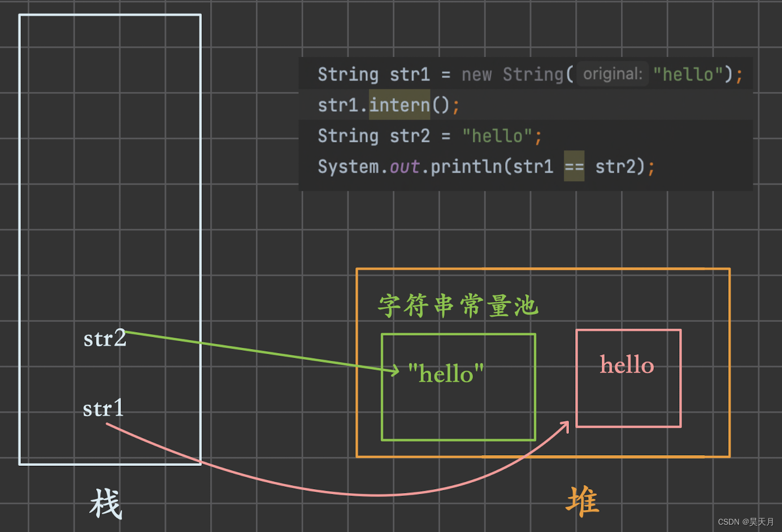This screenshot has height=532, width=782.
Task: Click the '栈' stack label
Action: pos(106,503)
